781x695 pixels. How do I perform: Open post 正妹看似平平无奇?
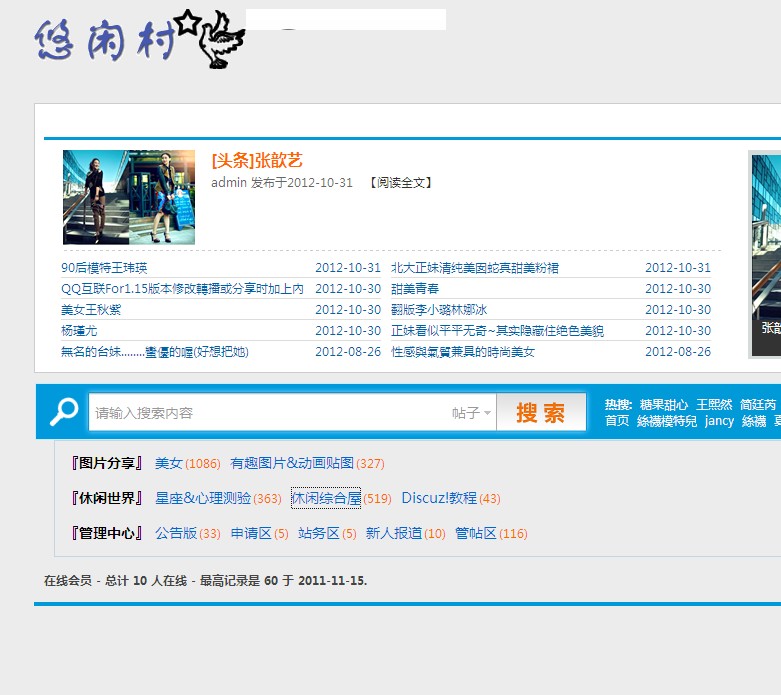[497, 330]
